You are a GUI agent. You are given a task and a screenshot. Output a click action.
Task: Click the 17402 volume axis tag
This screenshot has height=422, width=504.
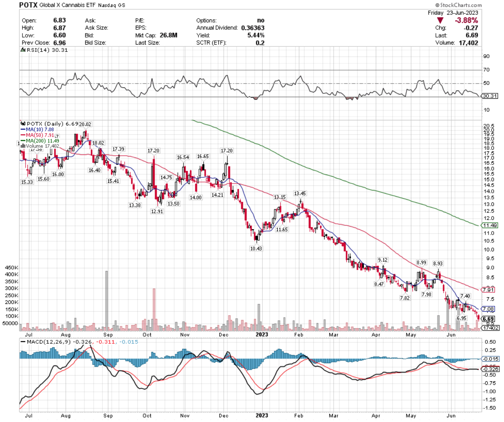click(x=490, y=328)
